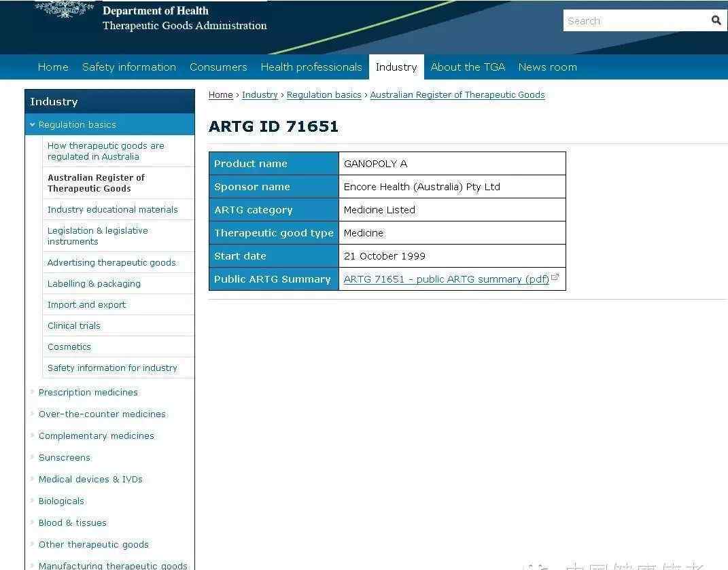
Task: Open Legislation & legislative instruments
Action: tap(97, 236)
